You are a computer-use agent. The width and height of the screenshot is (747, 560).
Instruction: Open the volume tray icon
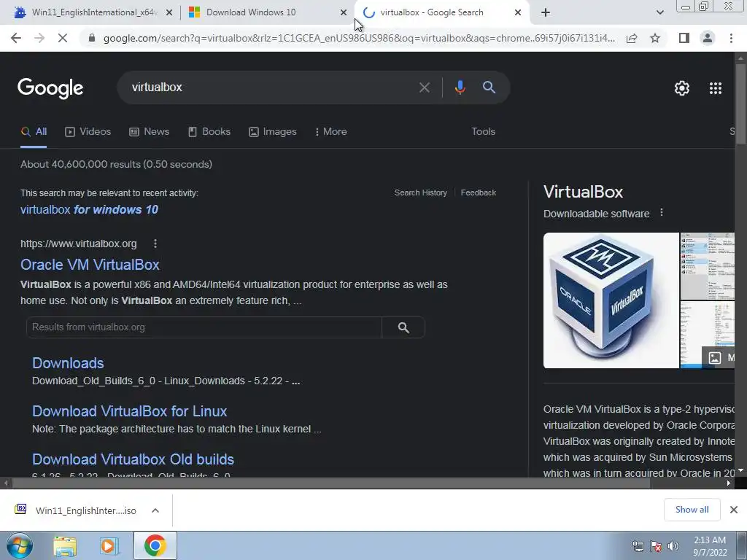click(x=673, y=546)
